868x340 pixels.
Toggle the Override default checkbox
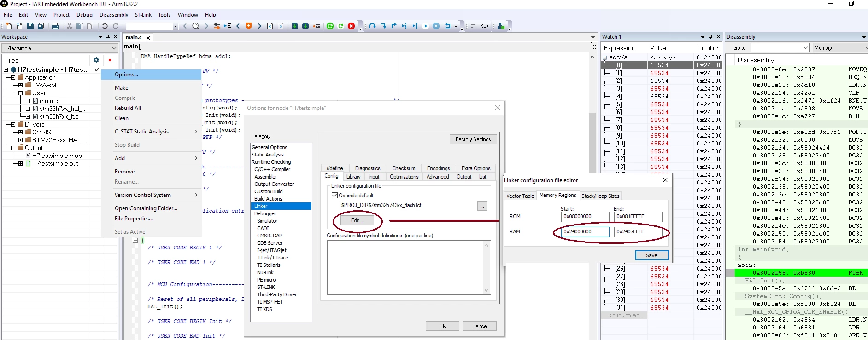click(x=335, y=195)
